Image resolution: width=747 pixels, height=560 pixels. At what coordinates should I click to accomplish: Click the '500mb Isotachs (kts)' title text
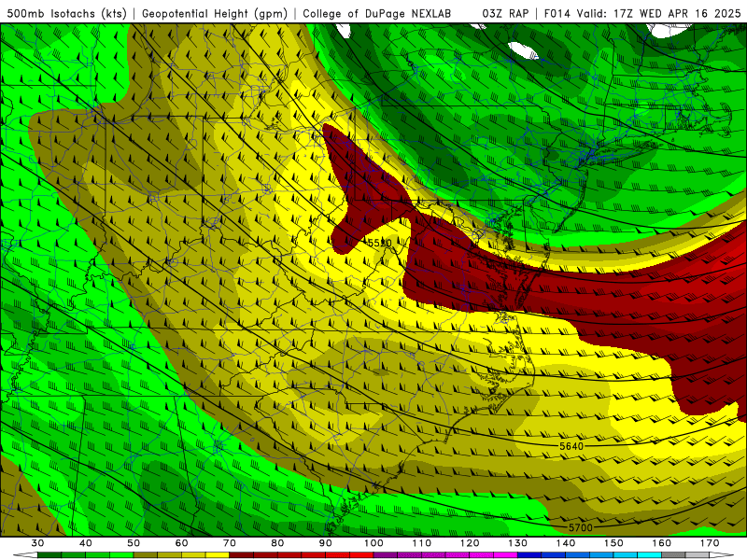click(66, 13)
